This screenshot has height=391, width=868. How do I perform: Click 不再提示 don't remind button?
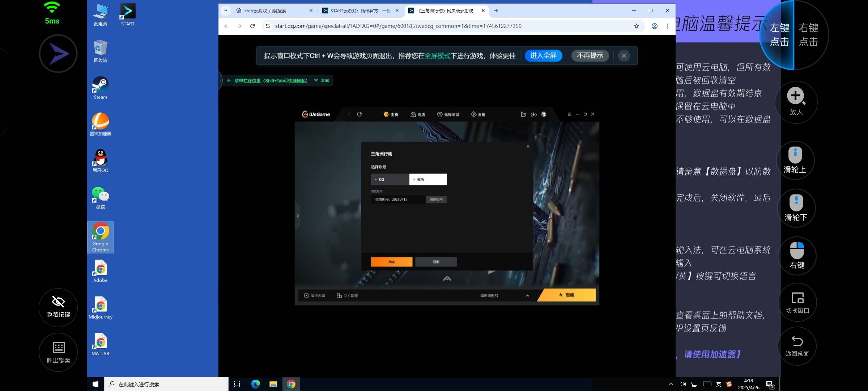(590, 56)
